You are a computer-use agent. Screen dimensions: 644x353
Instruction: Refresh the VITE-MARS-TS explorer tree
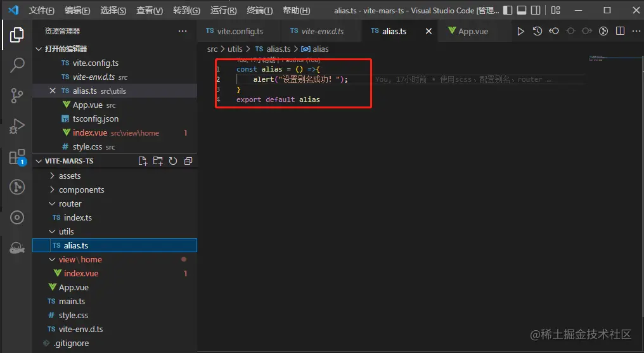(x=173, y=161)
